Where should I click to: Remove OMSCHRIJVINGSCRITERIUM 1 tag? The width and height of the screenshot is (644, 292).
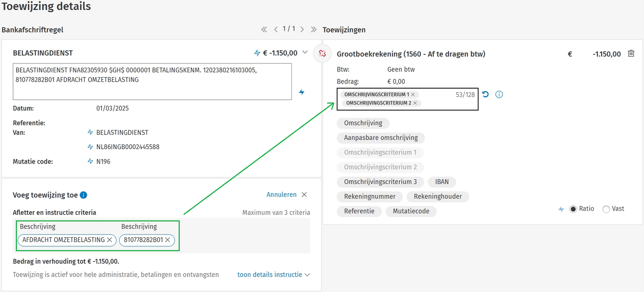[412, 95]
